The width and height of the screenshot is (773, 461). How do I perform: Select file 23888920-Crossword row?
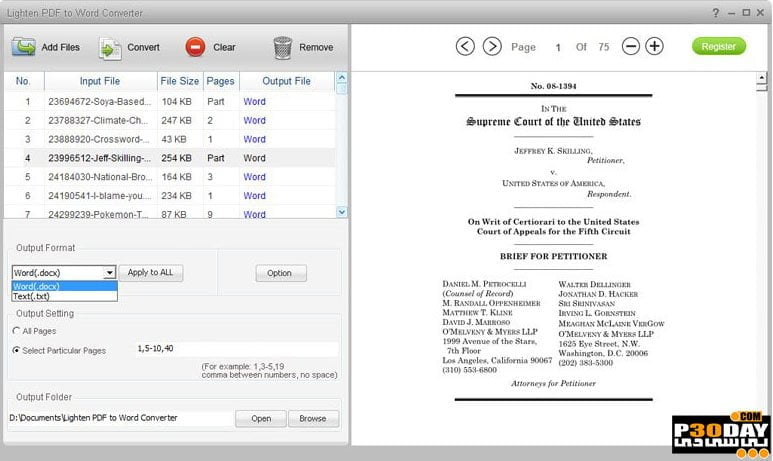[x=170, y=139]
